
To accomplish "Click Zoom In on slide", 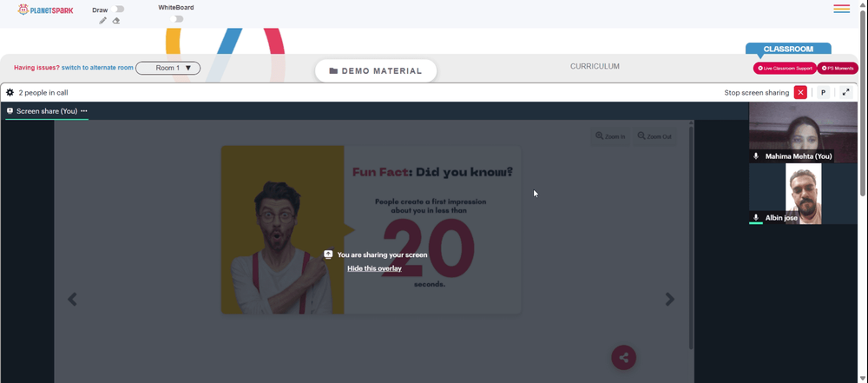I will (x=610, y=136).
